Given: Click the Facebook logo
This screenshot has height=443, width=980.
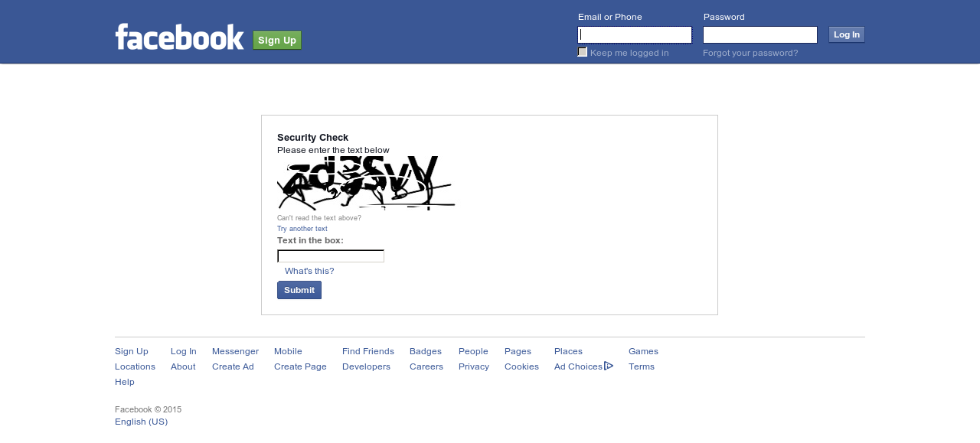Looking at the screenshot, I should (x=179, y=37).
